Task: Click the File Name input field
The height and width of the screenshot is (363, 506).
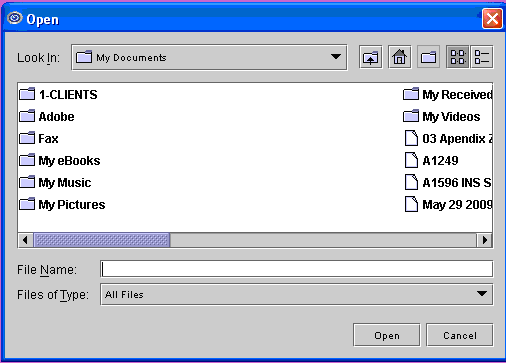Action: click(296, 269)
